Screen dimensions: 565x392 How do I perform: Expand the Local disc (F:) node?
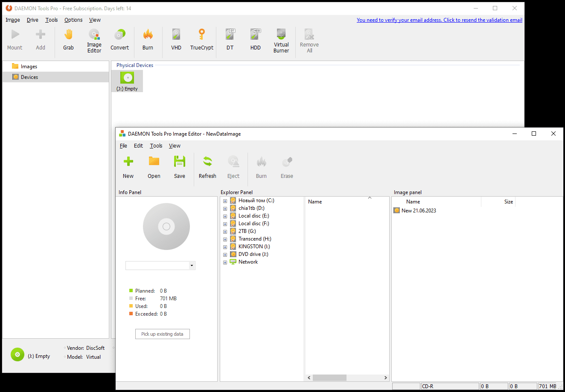tap(225, 224)
